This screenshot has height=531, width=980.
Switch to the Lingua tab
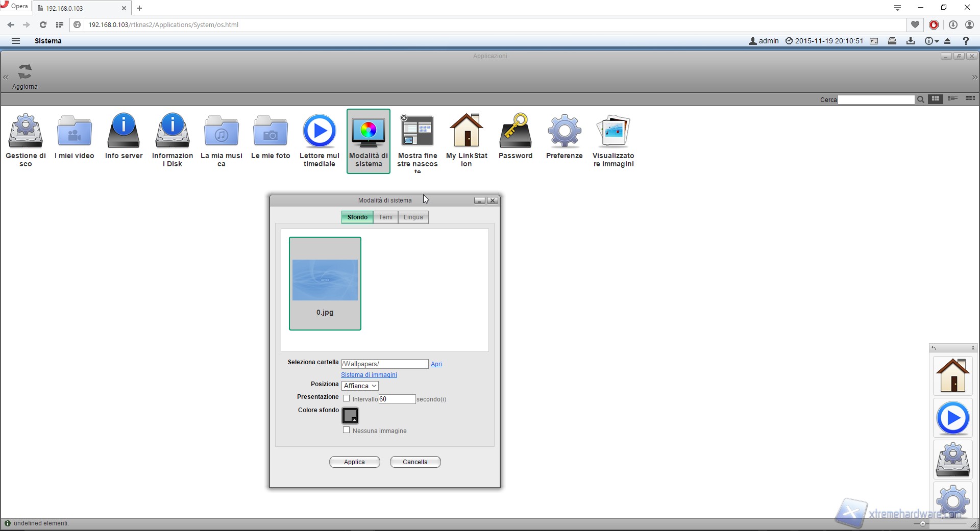pos(413,217)
